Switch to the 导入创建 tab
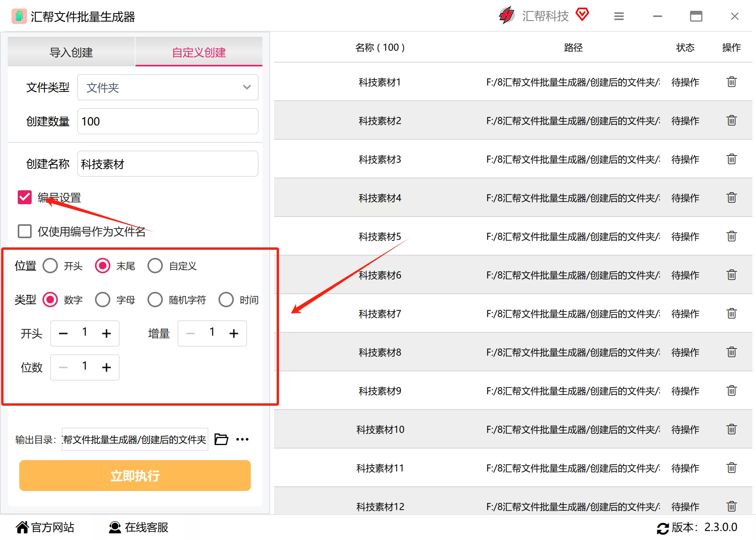 (71, 52)
